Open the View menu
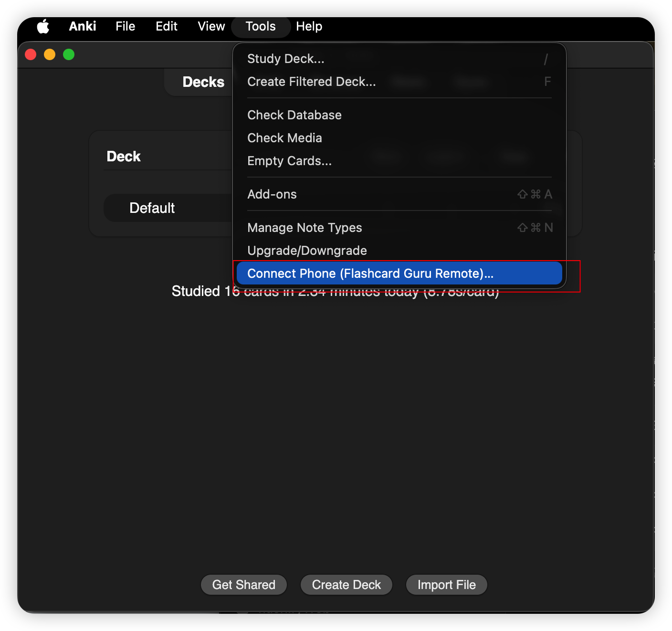Viewport: 672px width, 631px height. 211,26
